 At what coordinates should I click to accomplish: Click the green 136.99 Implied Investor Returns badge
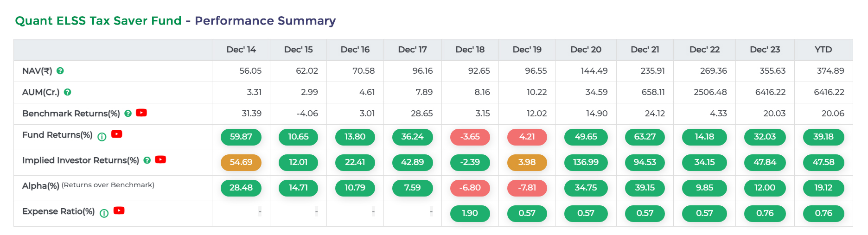(x=586, y=163)
